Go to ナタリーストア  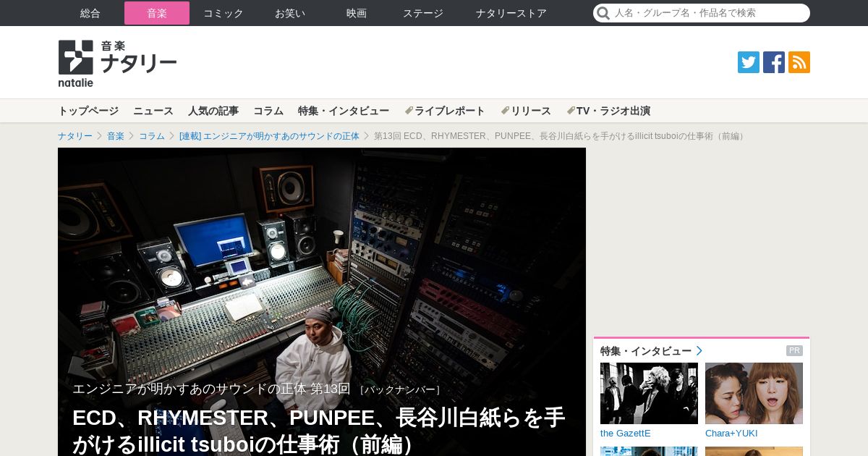pyautogui.click(x=511, y=13)
